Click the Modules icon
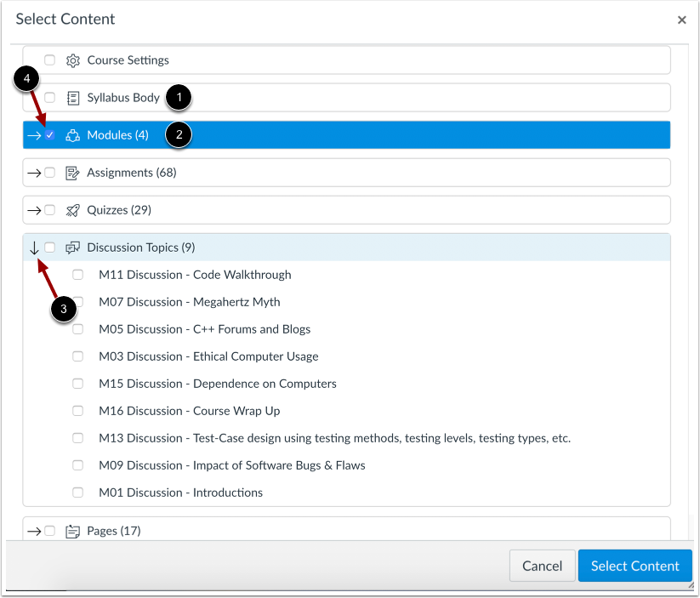 (72, 134)
